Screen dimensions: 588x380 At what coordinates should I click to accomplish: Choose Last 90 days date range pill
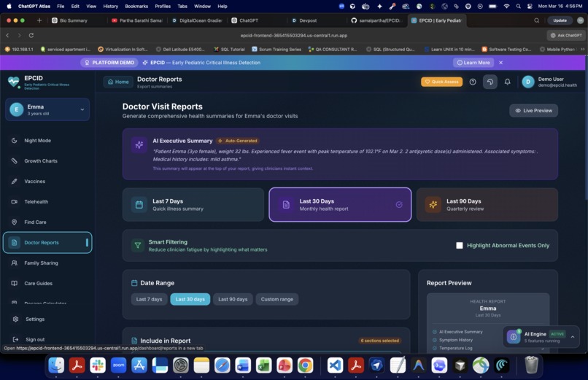[x=233, y=300]
